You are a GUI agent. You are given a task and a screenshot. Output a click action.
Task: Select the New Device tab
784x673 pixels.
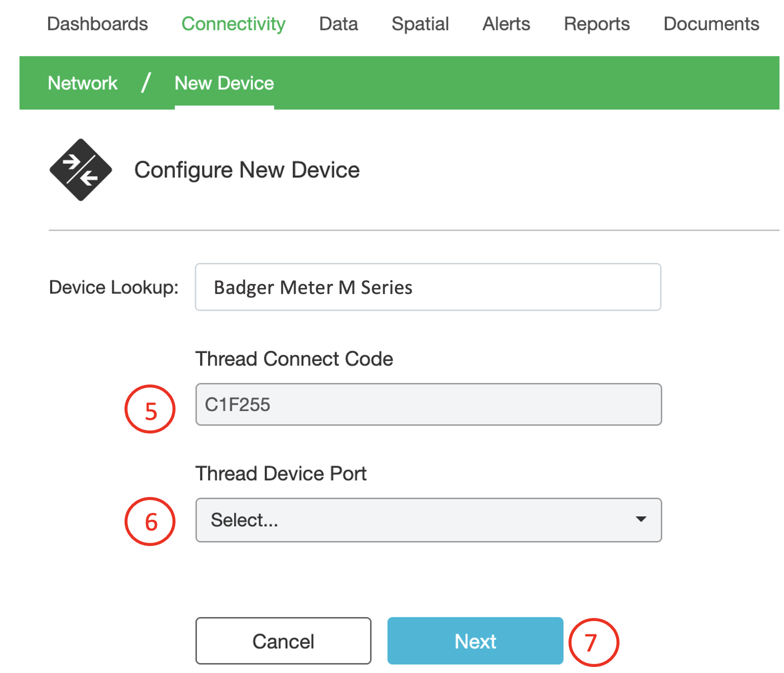pos(224,83)
